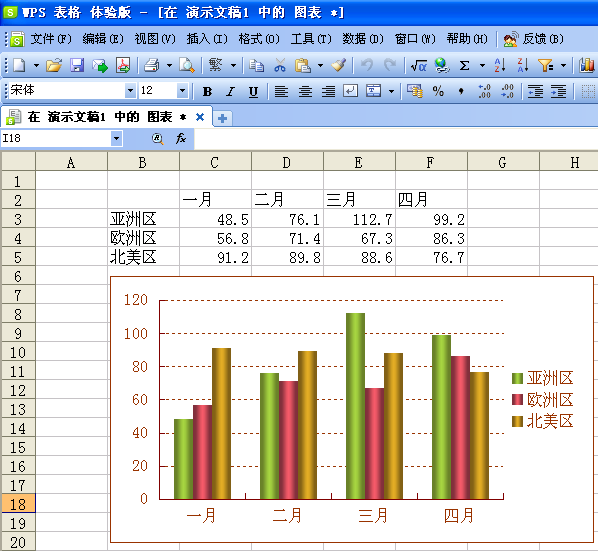Open the Name Box dropdown arrow
This screenshot has width=598, height=551.
coord(116,138)
